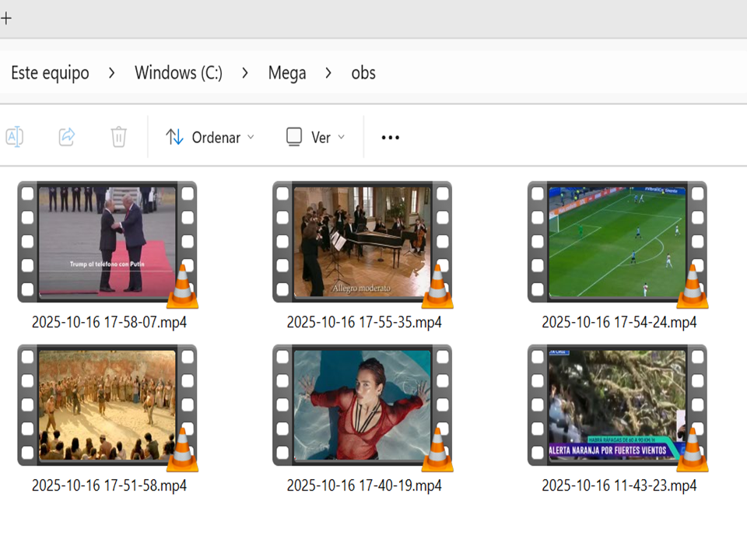747x560 pixels.
Task: Expand chevron after Windows (C:) breadcrumb
Action: pos(245,73)
